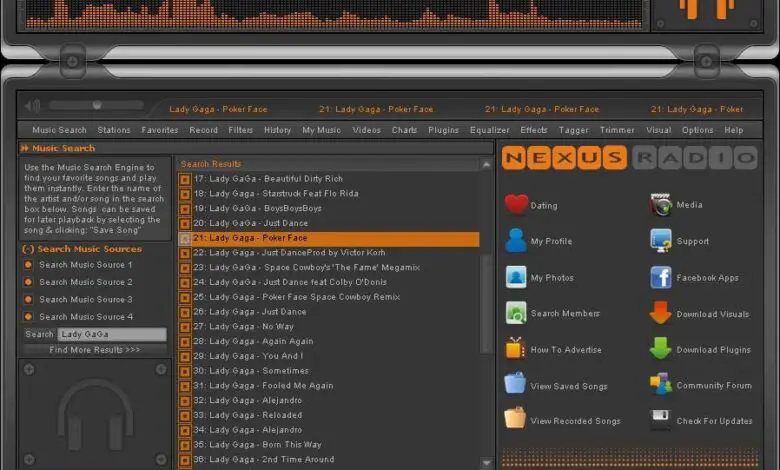Image resolution: width=780 pixels, height=470 pixels.
Task: Collapse the Search Results header arrow
Action: pyautogui.click(x=486, y=165)
